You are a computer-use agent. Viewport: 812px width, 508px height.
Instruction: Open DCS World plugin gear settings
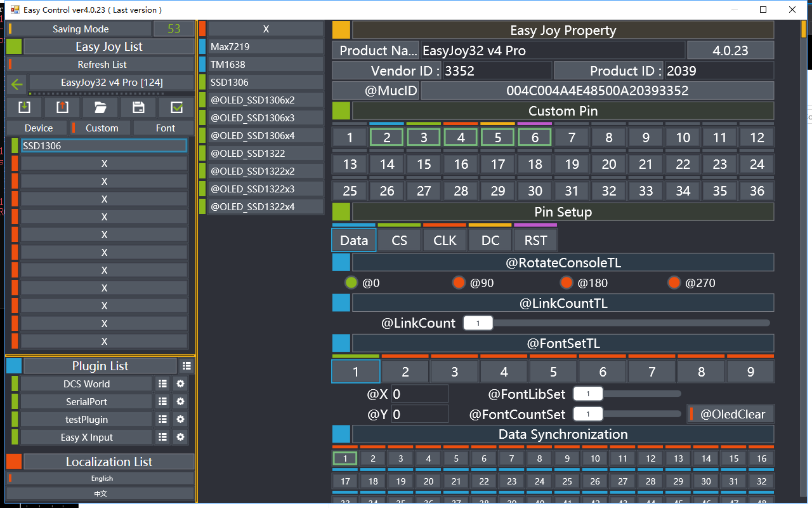coord(180,384)
